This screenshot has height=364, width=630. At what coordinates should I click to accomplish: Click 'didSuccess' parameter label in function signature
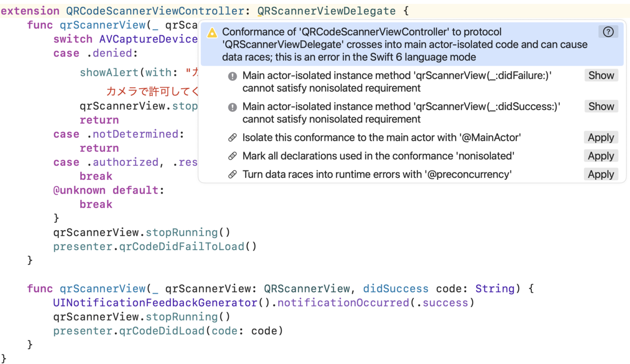pyautogui.click(x=395, y=289)
